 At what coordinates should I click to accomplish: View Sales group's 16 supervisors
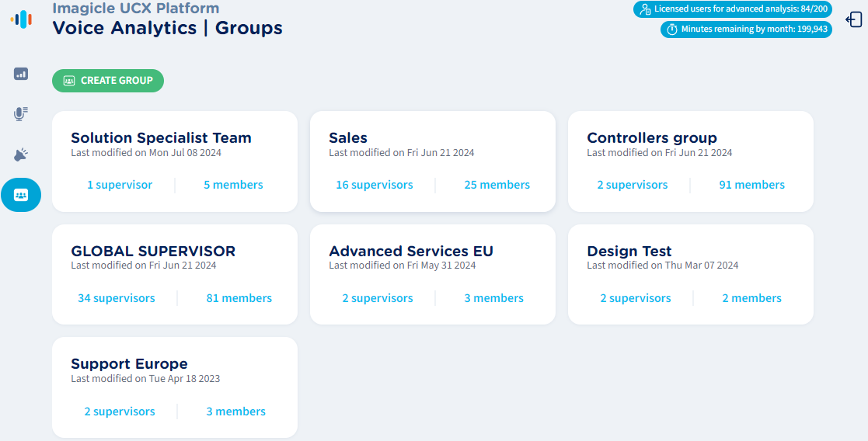[x=374, y=185]
